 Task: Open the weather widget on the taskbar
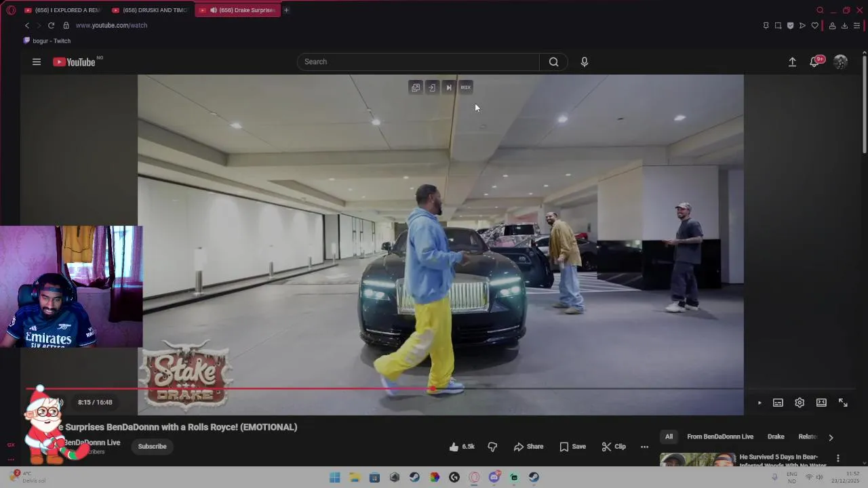coord(28,477)
